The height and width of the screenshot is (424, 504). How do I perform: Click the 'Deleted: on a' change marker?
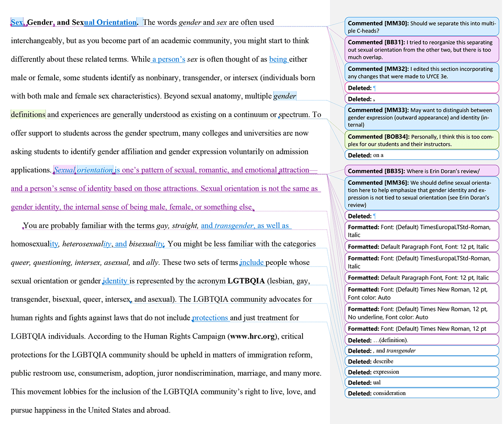pos(421,154)
